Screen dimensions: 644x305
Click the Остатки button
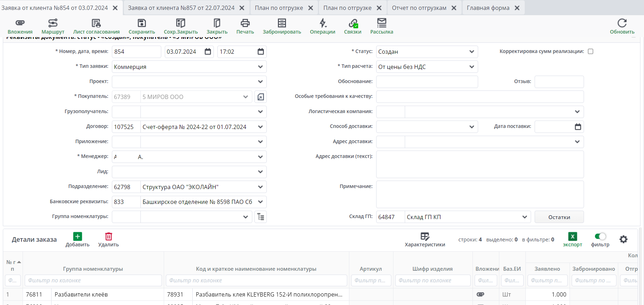coord(559,217)
